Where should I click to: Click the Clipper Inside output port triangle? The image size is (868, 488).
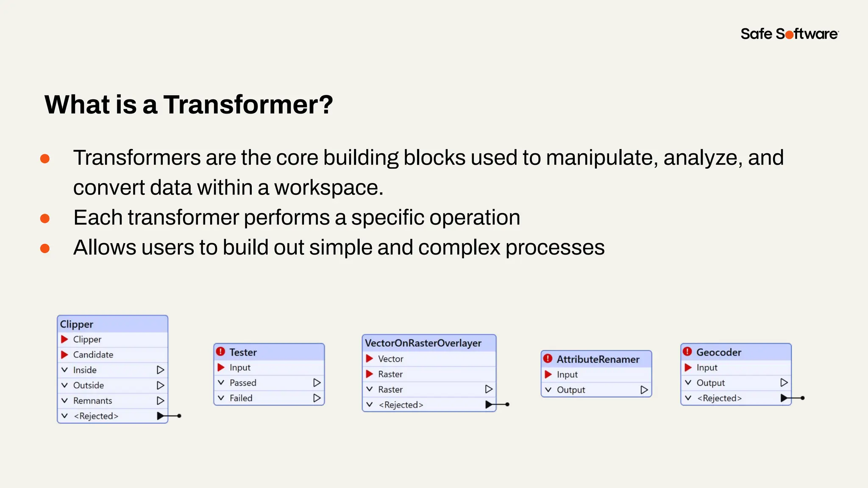[x=160, y=370]
